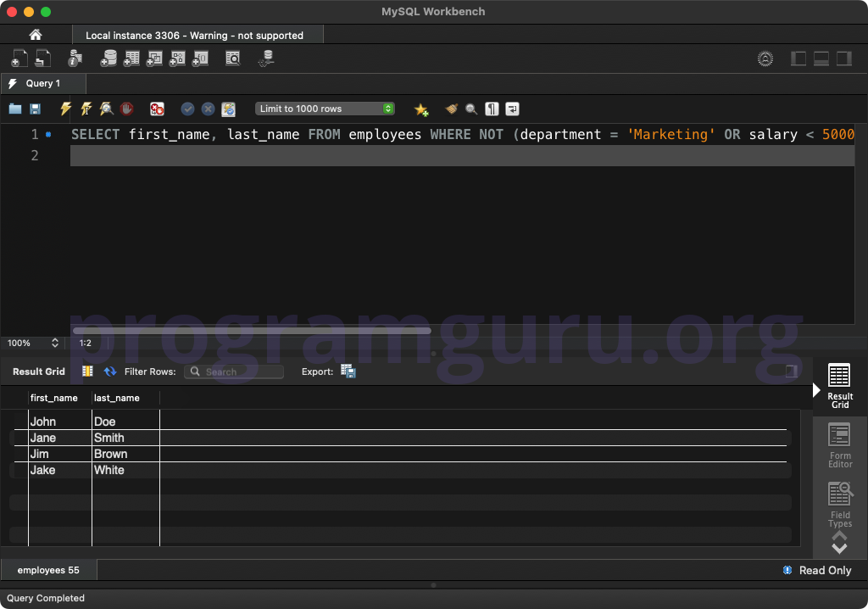Open the schema inspector icon

coord(75,59)
